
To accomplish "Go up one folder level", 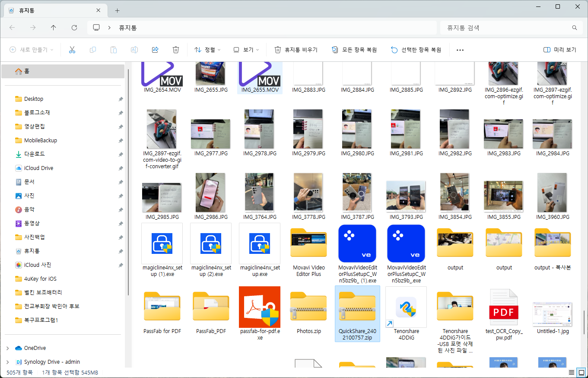I will (54, 28).
